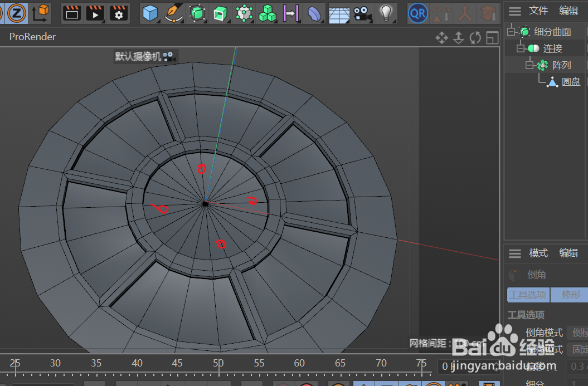Collapse the 阵列 tree node
Image resolution: width=588 pixels, height=386 pixels.
(x=529, y=65)
